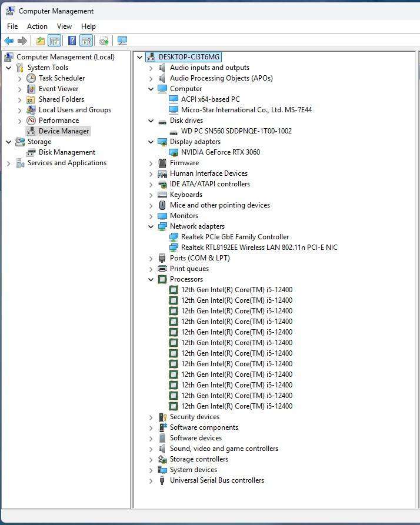420x525 pixels.
Task: Select WD PC SN560 SDDPNQE-1T00-1002 drive
Action: coord(236,131)
